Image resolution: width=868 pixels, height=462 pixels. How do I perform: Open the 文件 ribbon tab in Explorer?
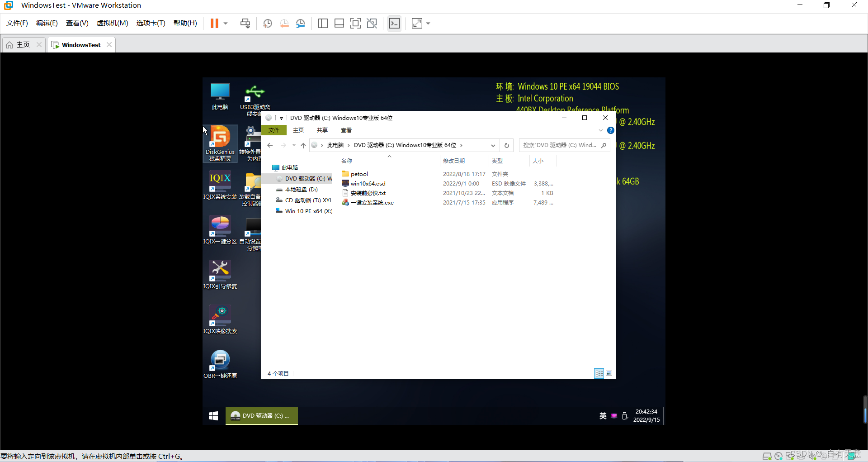pos(274,130)
